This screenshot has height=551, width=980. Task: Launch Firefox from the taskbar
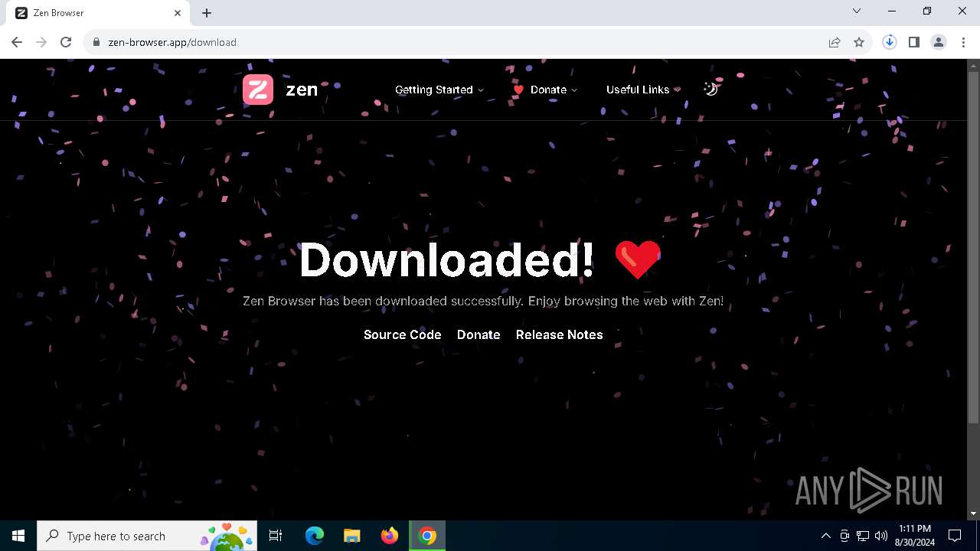coord(389,536)
